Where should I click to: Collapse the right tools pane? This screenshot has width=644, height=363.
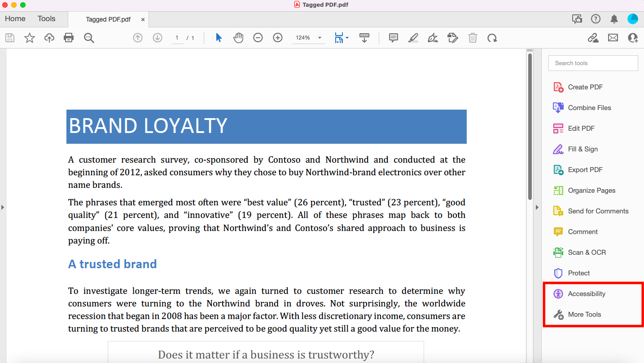(537, 207)
